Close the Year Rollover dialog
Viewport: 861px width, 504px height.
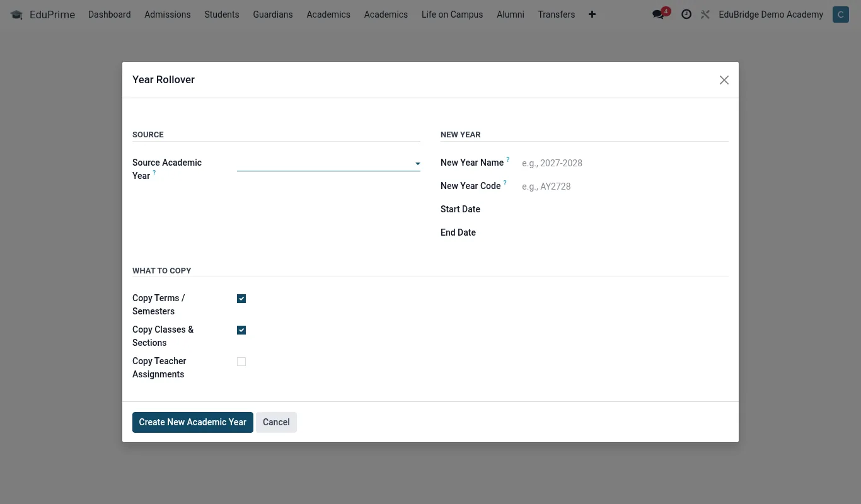click(x=724, y=80)
